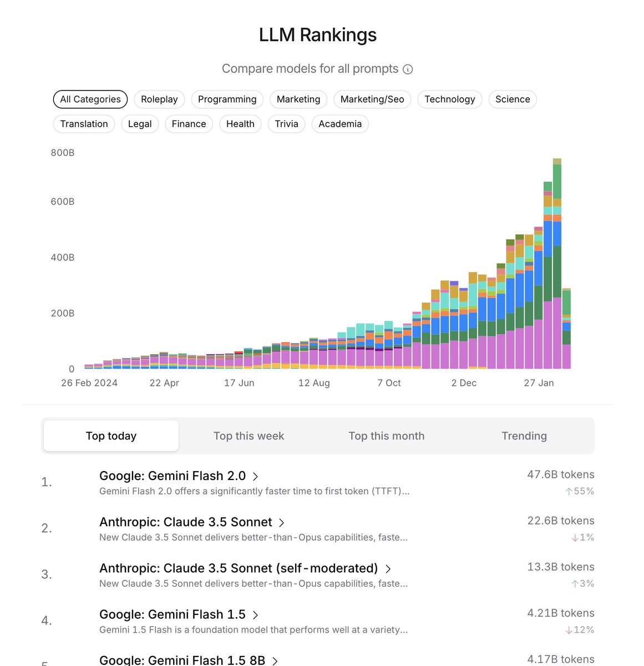Open chevron next to Claude 3.5 Sonnet
The height and width of the screenshot is (666, 644).
coord(281,523)
